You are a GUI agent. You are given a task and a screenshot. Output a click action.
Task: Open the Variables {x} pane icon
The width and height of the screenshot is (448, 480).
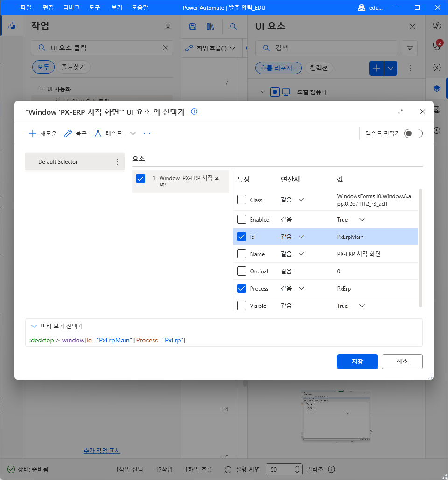(437, 67)
